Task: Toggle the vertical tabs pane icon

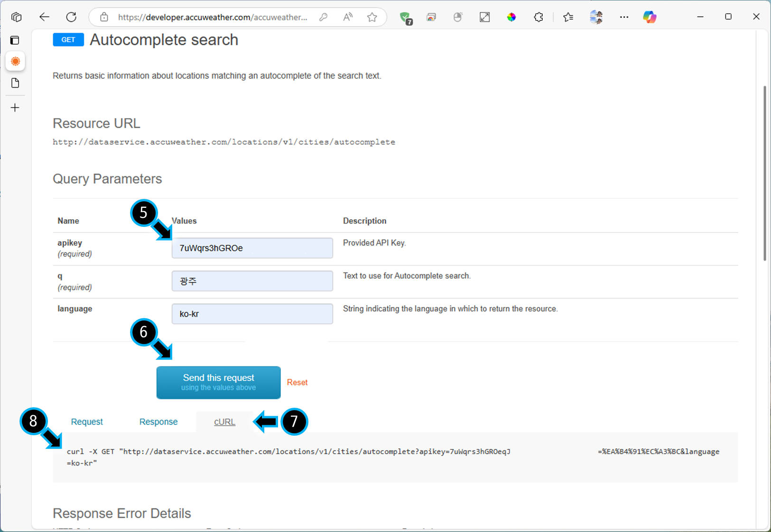Action: (x=15, y=40)
